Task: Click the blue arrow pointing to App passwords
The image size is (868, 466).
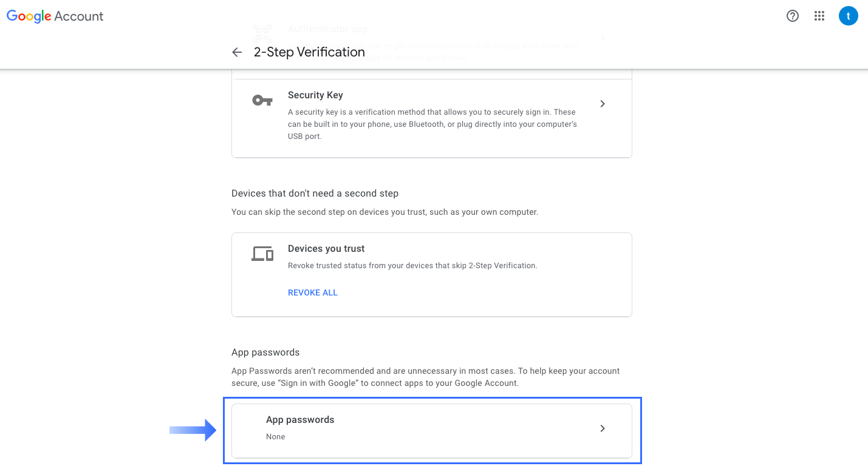Action: click(192, 430)
